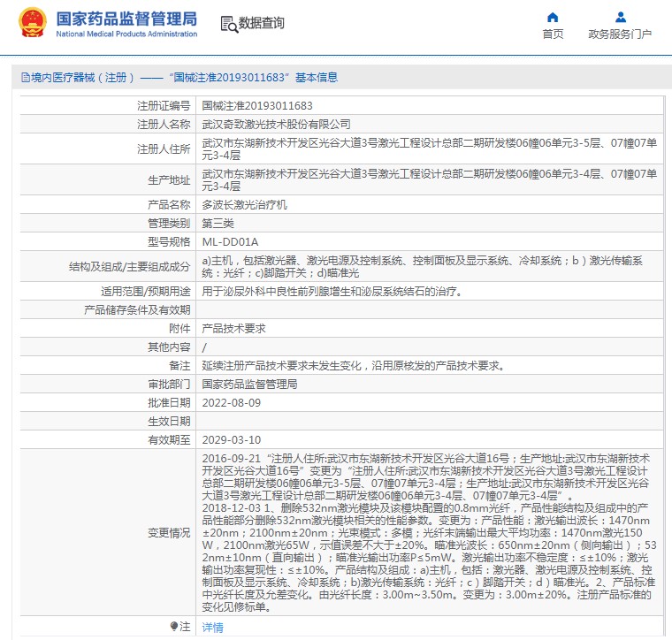Screen dimensions: 672x640
Task: Click the lightbulb icon next to 注
Action: click(x=173, y=627)
